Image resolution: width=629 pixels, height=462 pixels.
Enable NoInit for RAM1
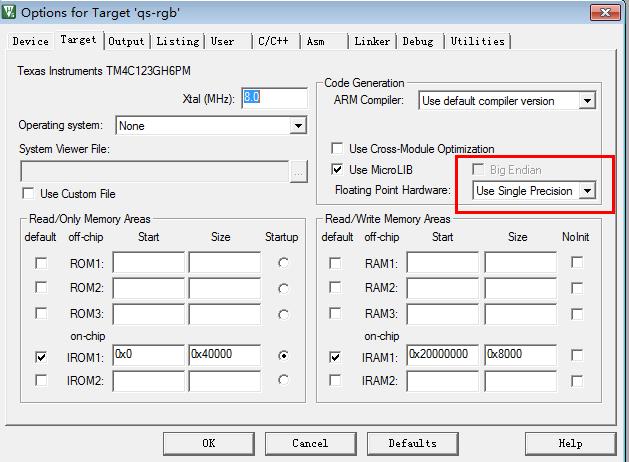(577, 262)
